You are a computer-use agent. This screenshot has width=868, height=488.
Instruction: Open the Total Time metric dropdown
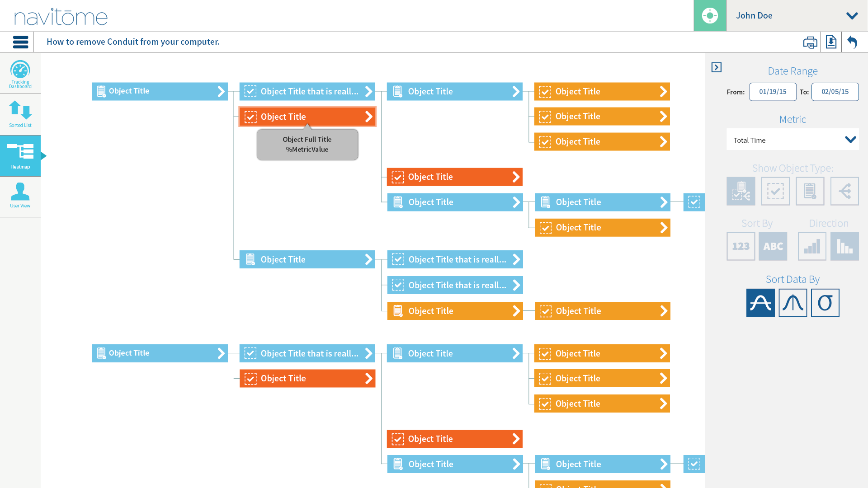coord(793,140)
